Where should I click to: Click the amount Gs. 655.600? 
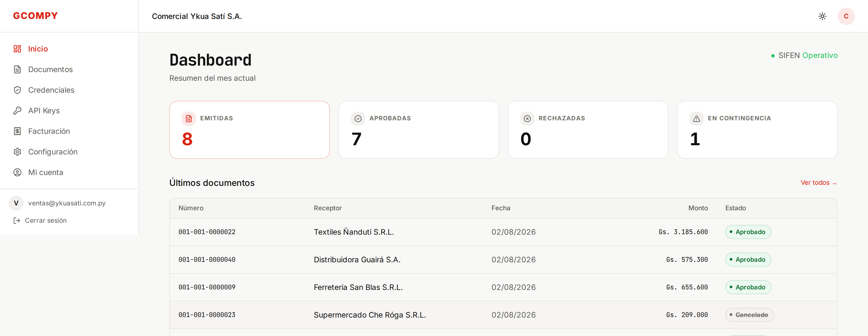(x=687, y=287)
